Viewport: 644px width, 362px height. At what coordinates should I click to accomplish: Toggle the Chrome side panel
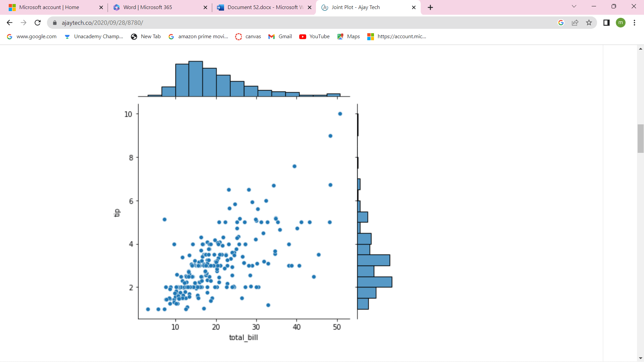[606, 22]
